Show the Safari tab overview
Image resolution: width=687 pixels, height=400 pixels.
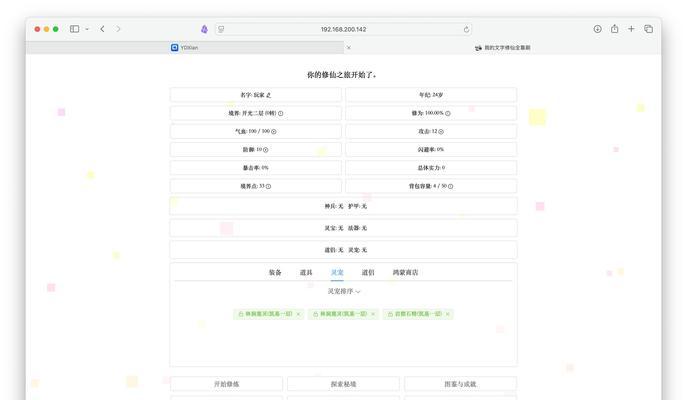pos(648,29)
